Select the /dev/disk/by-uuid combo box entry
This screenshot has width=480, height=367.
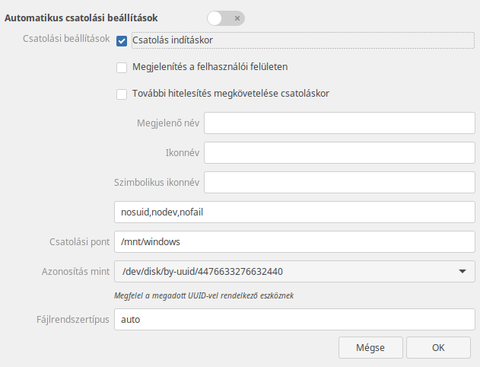(x=295, y=271)
